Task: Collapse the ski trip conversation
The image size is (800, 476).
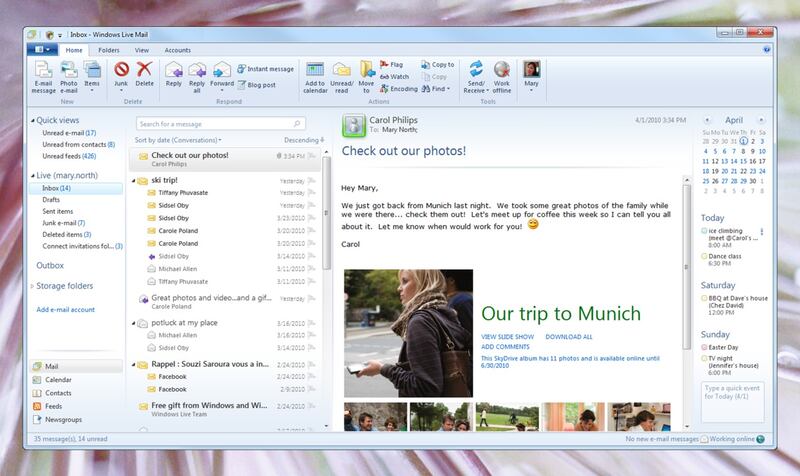Action: pyautogui.click(x=133, y=181)
